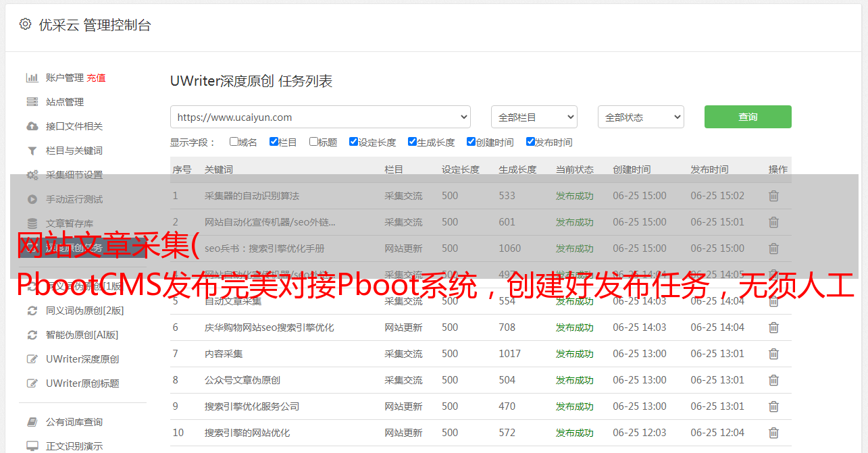Delete the 搜索引擎优化服务公司 task via trash icon
868x453 pixels.
click(x=774, y=406)
